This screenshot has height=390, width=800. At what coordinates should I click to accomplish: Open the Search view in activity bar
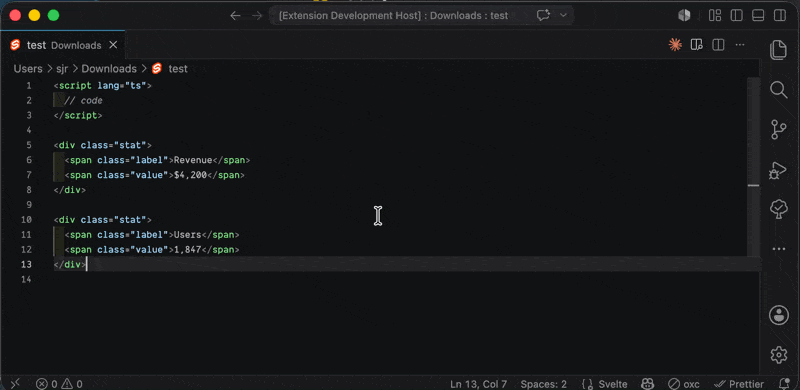(779, 90)
